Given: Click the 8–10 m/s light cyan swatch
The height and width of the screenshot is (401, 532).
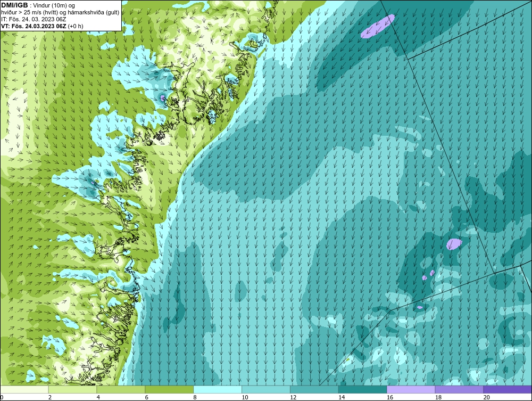Looking at the screenshot, I should (x=218, y=389).
